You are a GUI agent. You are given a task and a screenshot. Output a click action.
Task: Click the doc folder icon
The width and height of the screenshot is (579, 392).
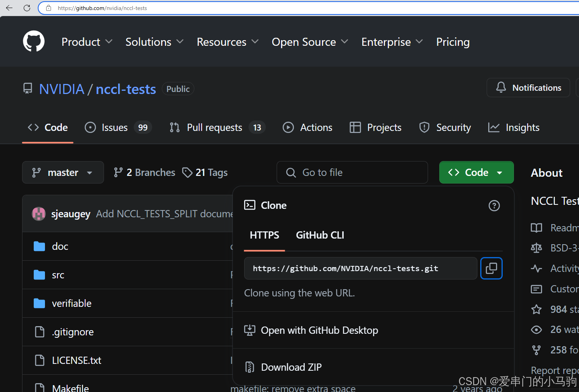coord(39,246)
